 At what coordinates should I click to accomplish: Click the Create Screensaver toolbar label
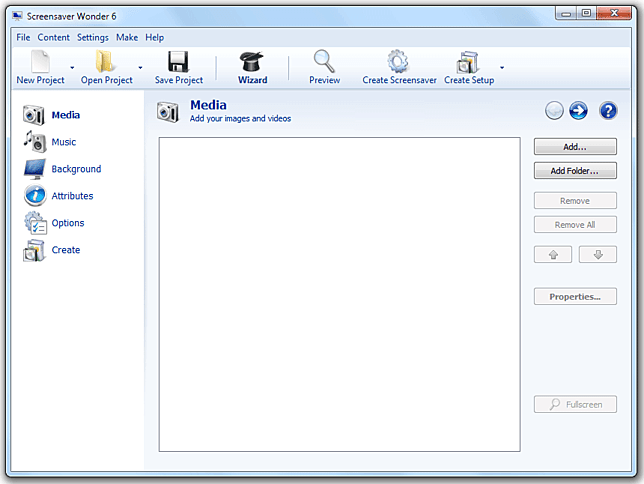pos(399,80)
